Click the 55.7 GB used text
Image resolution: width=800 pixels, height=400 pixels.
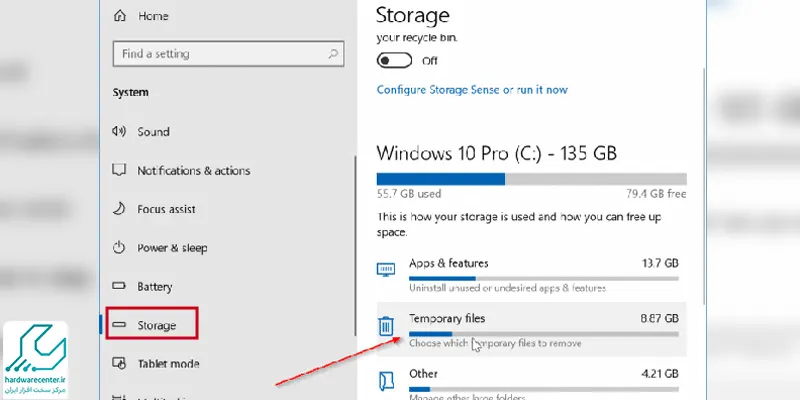(409, 194)
